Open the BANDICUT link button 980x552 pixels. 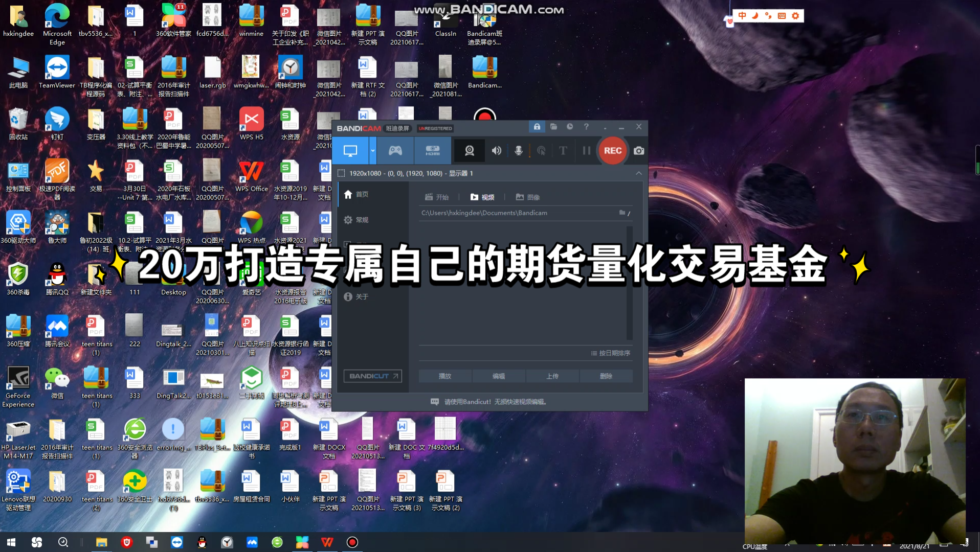(372, 376)
